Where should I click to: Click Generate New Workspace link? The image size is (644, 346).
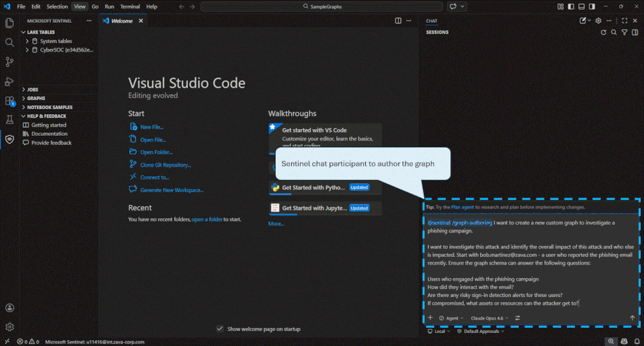click(172, 190)
